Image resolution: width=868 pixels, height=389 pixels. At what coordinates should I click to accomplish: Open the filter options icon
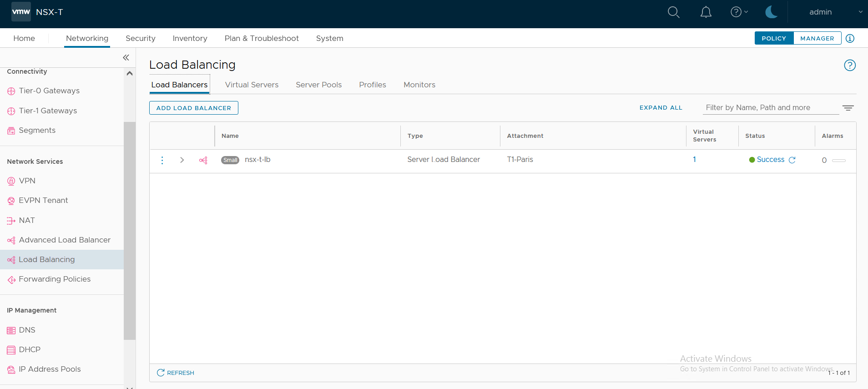pyautogui.click(x=848, y=108)
